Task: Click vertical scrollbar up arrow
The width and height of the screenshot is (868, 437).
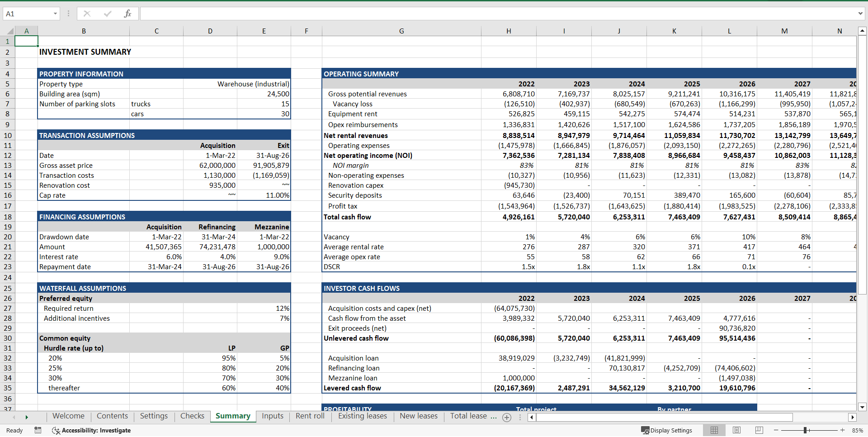Action: point(862,31)
